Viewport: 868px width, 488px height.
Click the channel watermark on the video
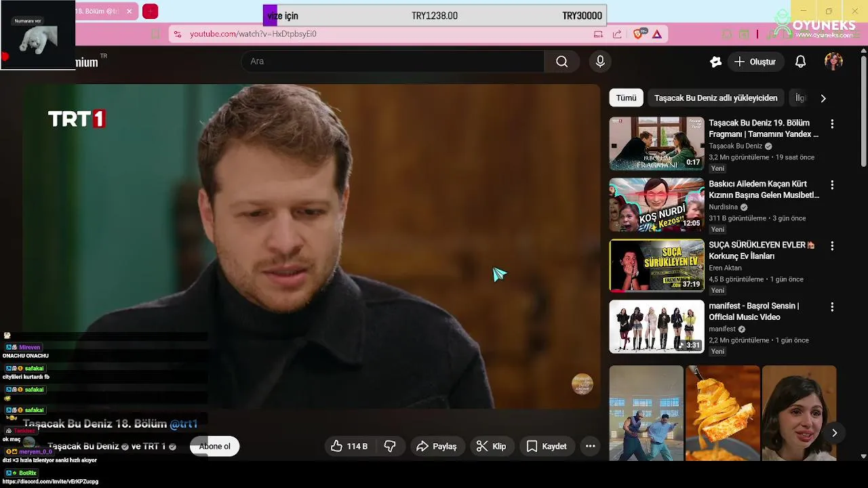[x=583, y=384]
